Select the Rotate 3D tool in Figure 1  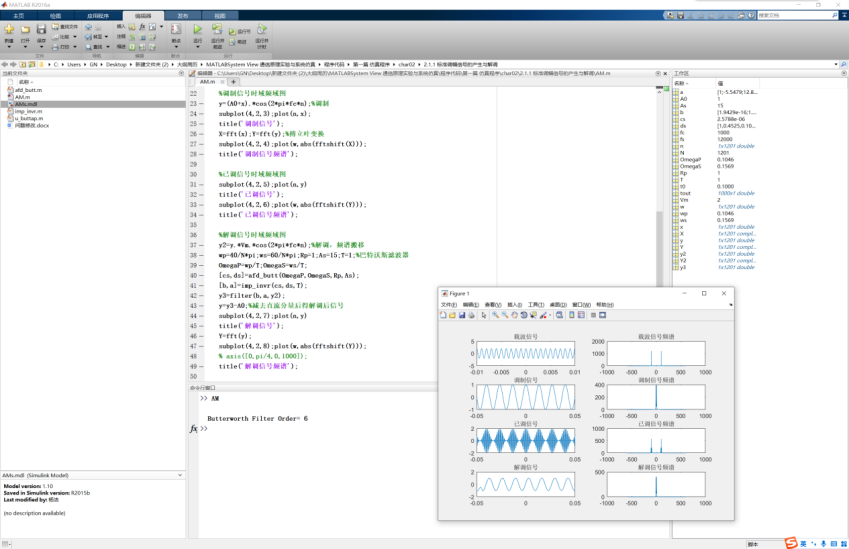(x=524, y=315)
